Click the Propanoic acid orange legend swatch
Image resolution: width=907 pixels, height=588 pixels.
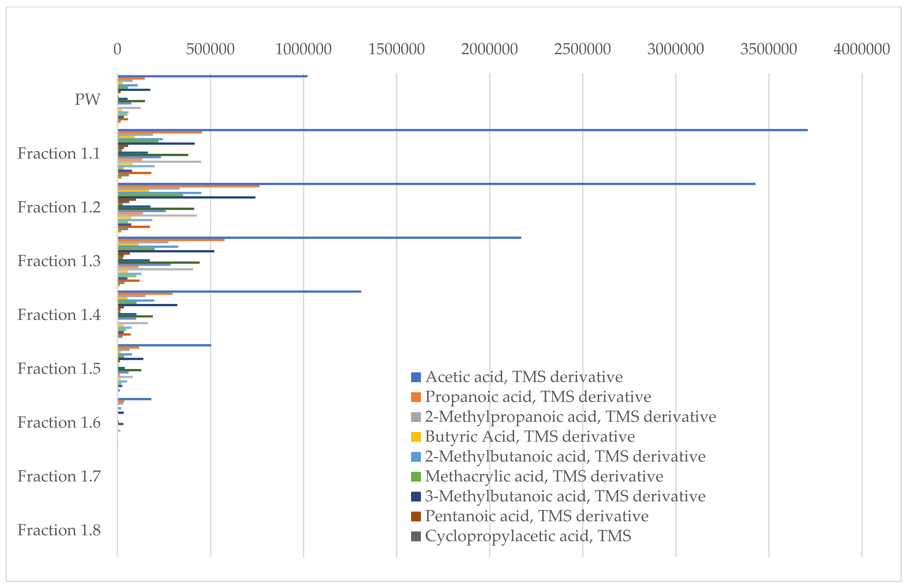(x=416, y=397)
